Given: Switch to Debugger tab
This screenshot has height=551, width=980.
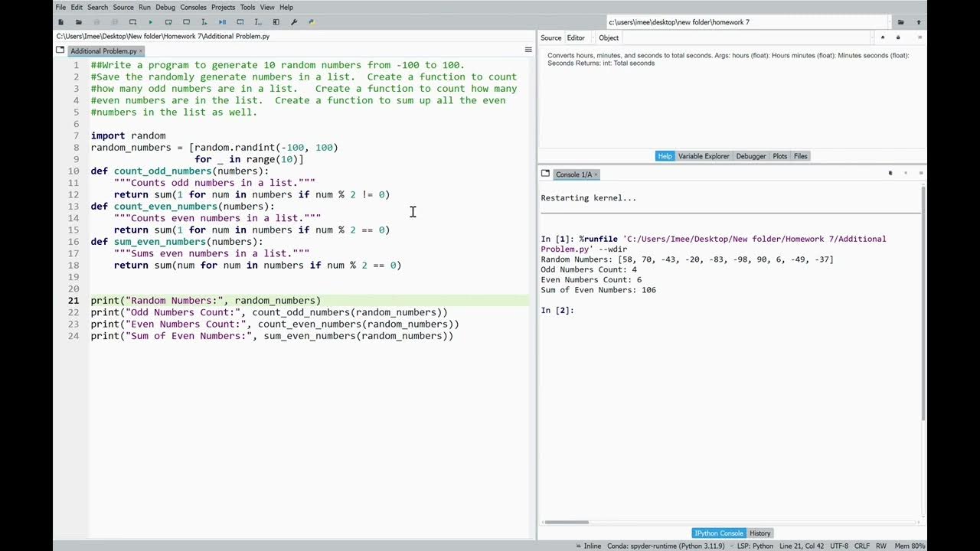Looking at the screenshot, I should [751, 156].
